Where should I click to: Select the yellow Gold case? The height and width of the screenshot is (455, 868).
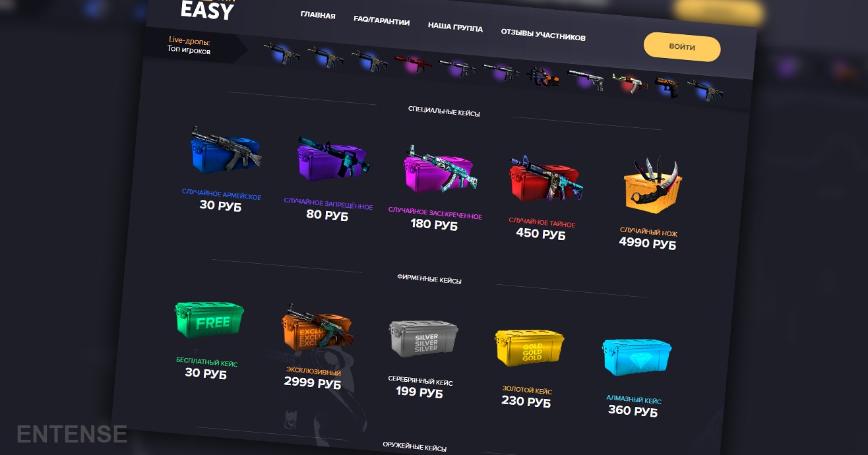[530, 348]
